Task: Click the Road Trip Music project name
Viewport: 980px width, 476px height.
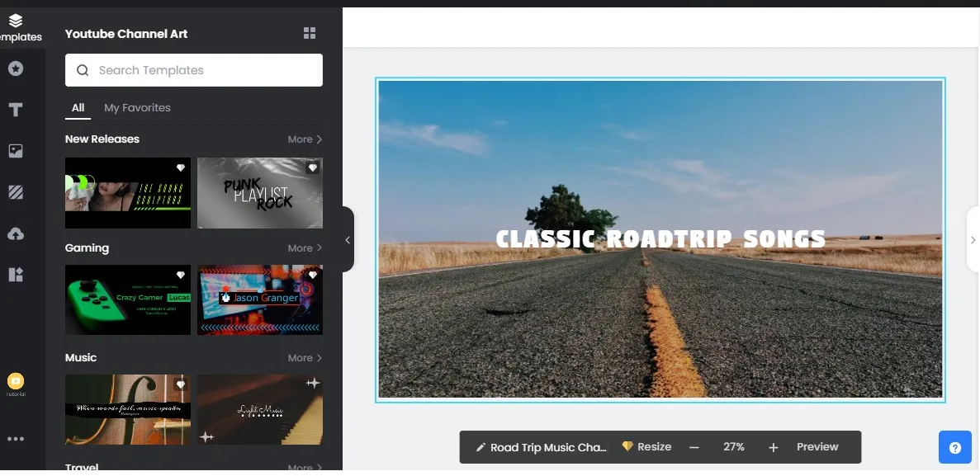Action: [x=549, y=447]
